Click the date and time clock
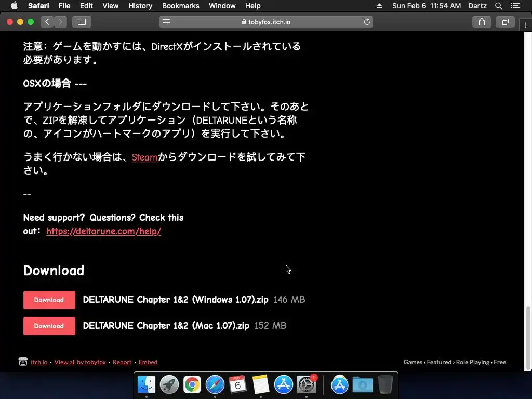 pyautogui.click(x=427, y=6)
